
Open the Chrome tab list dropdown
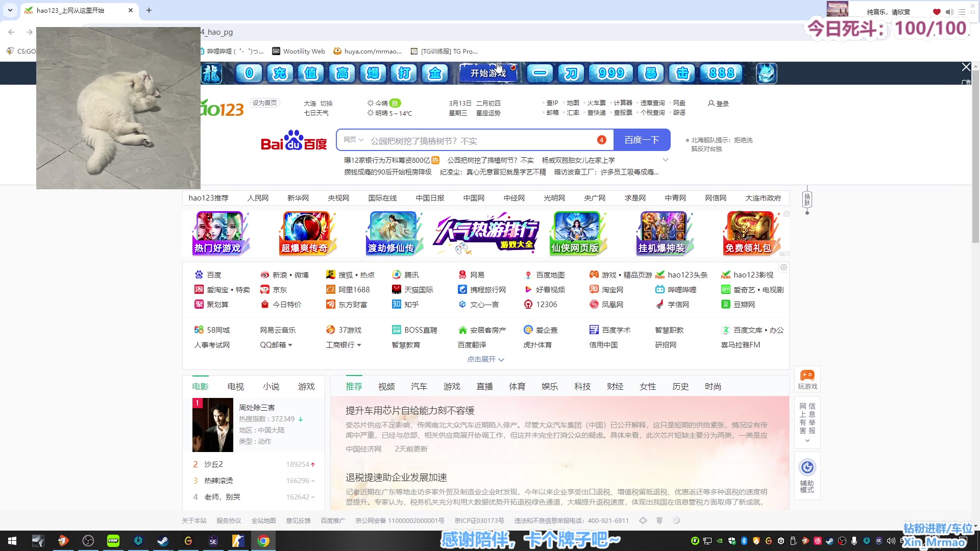coord(10,10)
